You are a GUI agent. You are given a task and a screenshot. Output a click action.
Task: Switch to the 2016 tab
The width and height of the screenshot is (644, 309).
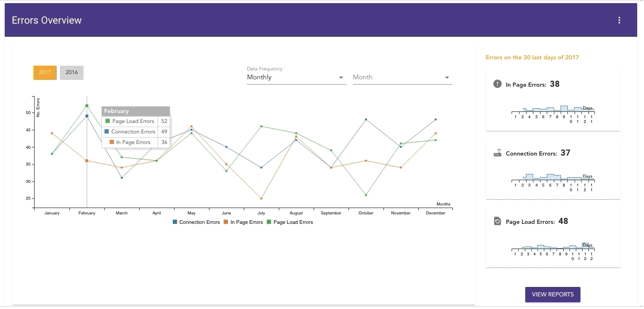point(71,73)
